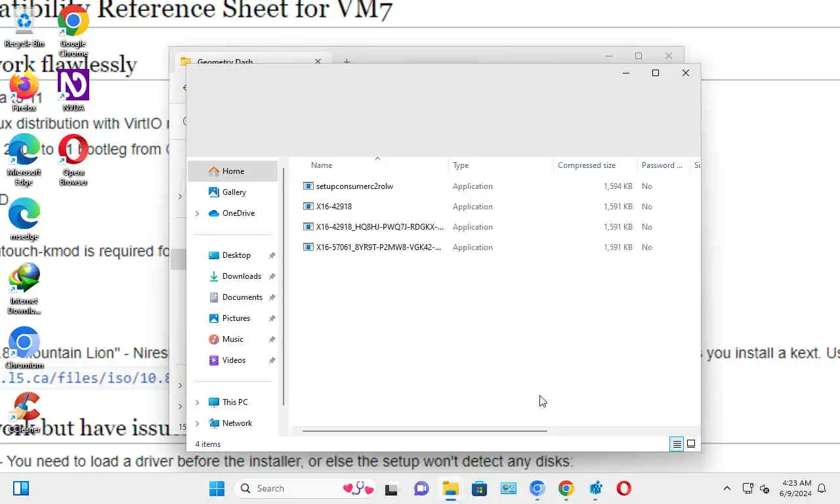Select the file setupconsumerc2rolw
Screen dimensions: 840x504
click(x=354, y=186)
